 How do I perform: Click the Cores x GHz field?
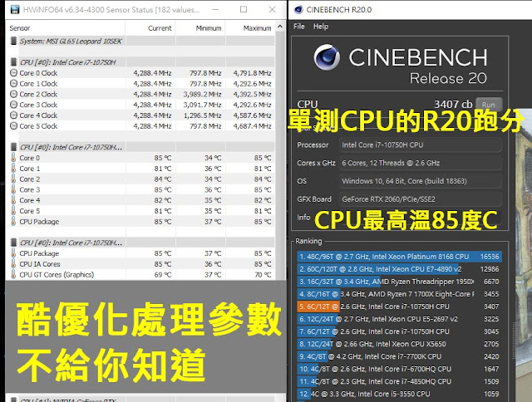(421, 163)
